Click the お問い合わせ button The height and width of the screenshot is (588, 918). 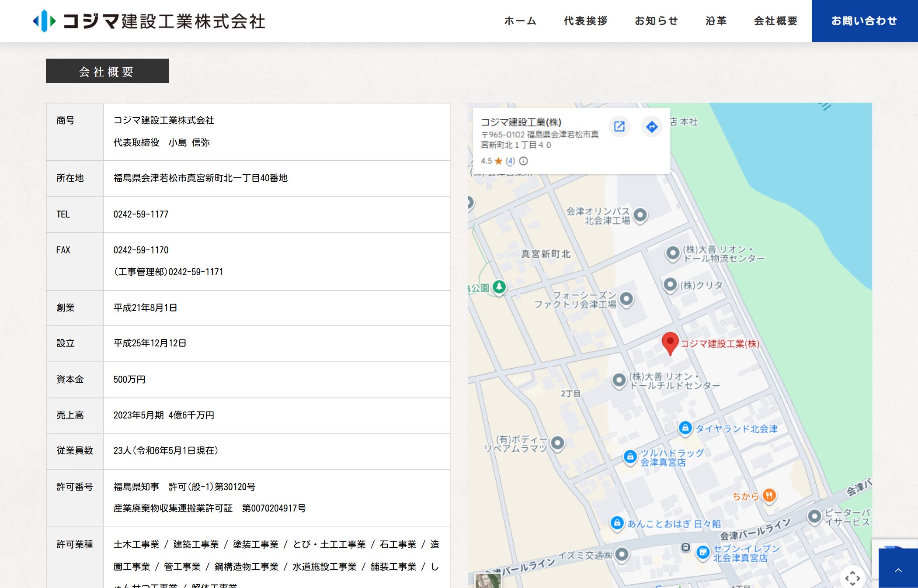(x=864, y=21)
